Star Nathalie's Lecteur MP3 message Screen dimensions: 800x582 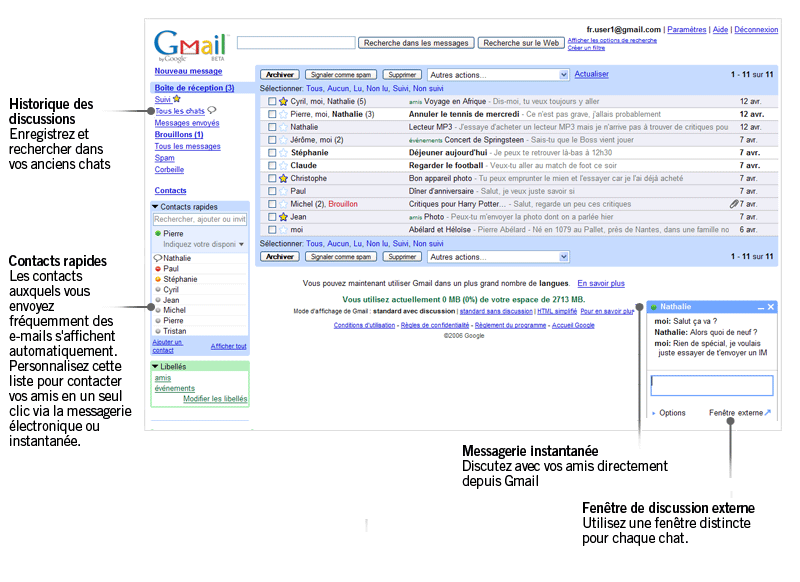[284, 127]
